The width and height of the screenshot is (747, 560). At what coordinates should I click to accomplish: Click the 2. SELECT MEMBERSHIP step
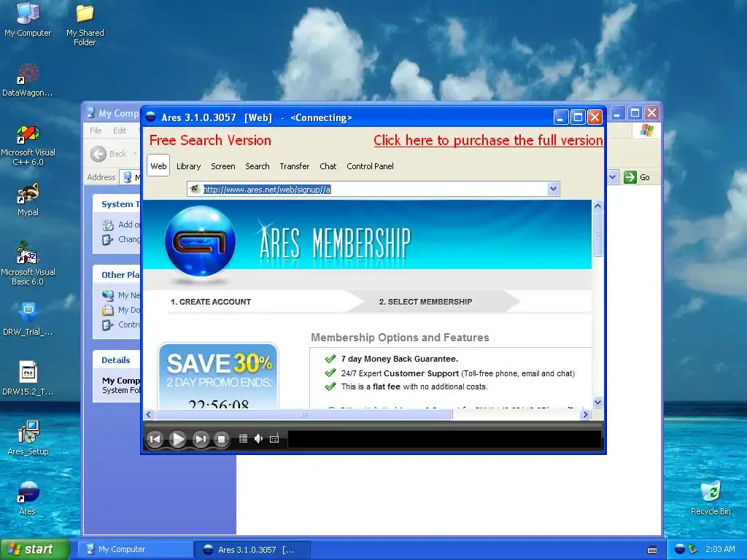tap(425, 302)
